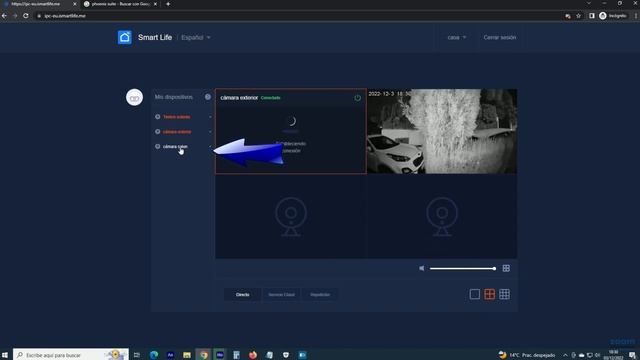Open the weather widget on taskbar

click(527, 355)
